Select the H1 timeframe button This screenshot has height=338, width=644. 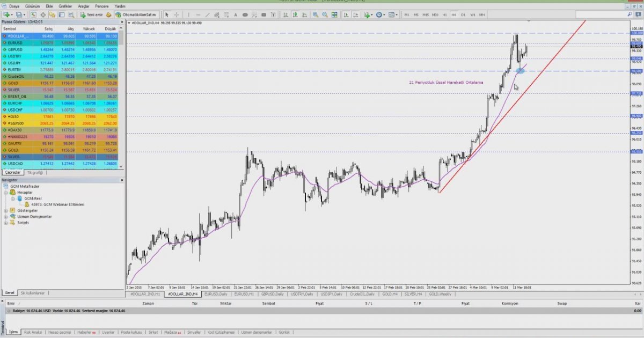coord(444,15)
